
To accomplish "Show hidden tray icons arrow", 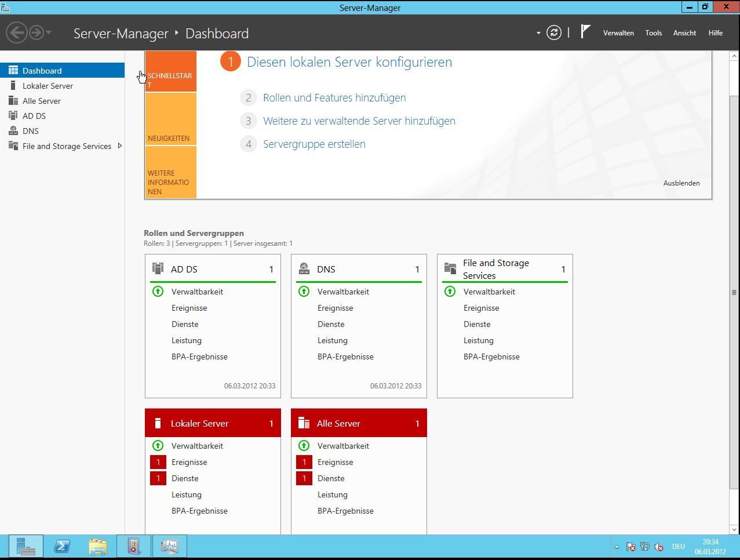I will tap(617, 547).
